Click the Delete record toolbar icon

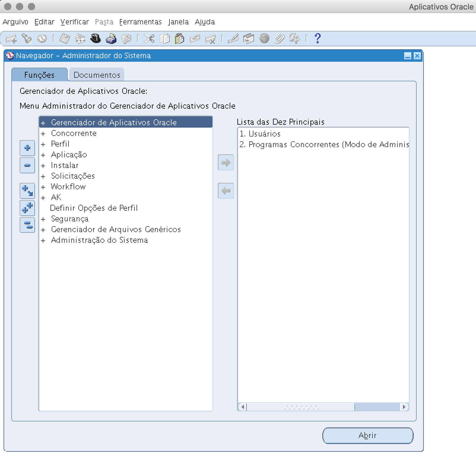point(210,39)
